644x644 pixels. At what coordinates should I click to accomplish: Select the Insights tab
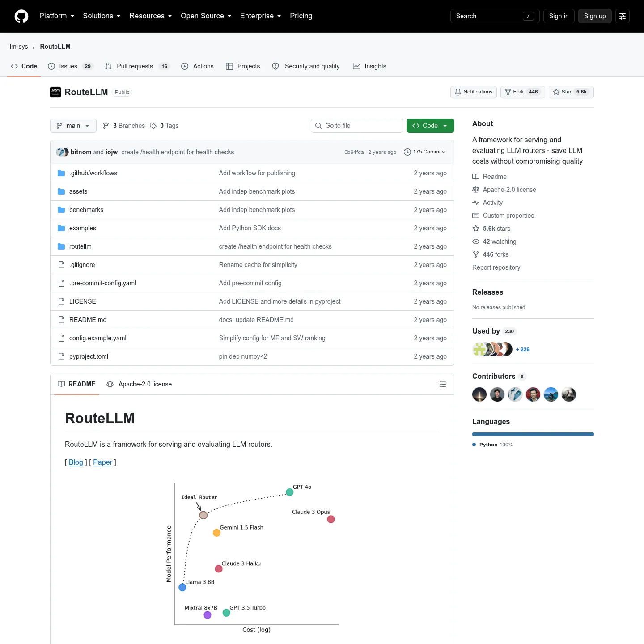click(369, 66)
